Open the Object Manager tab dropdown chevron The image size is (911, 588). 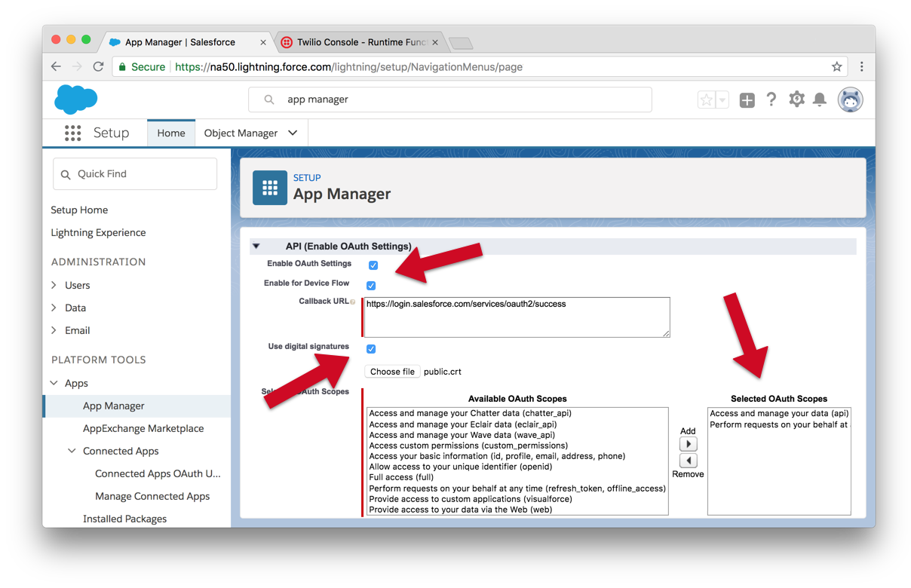[x=293, y=133]
